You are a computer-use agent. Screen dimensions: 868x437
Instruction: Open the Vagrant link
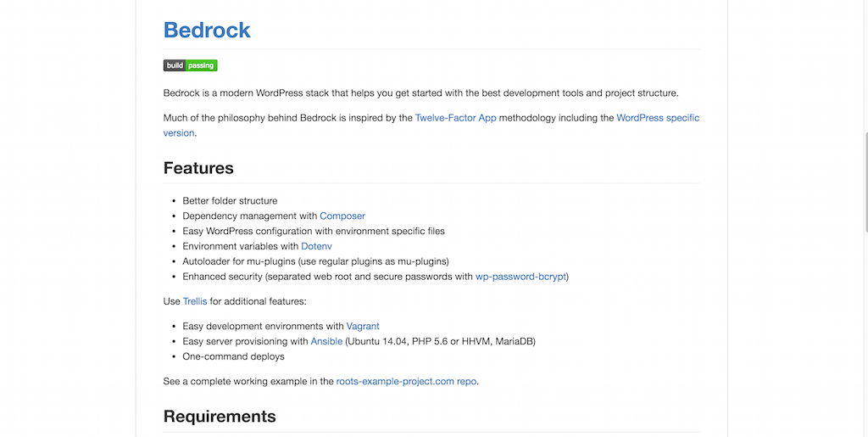[363, 326]
